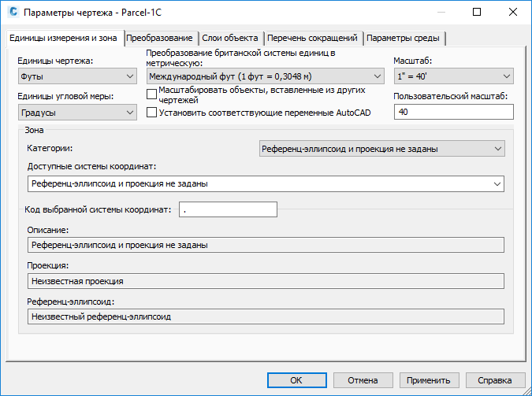Click the OK button
Viewport: 532px width, 396px height.
click(297, 380)
